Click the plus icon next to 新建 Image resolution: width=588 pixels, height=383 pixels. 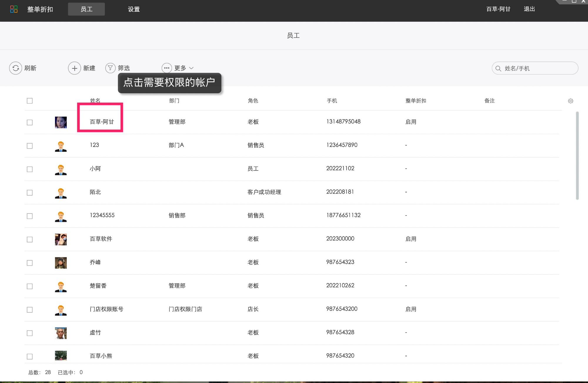point(74,68)
